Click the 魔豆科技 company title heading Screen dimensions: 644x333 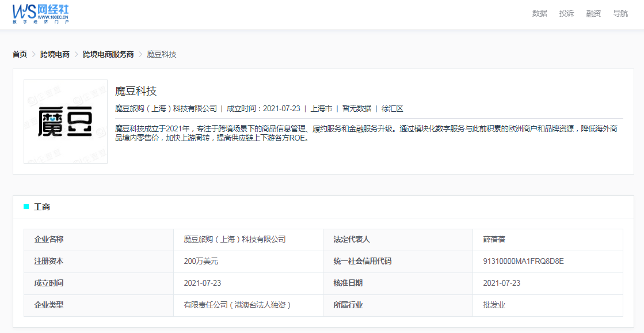click(136, 91)
